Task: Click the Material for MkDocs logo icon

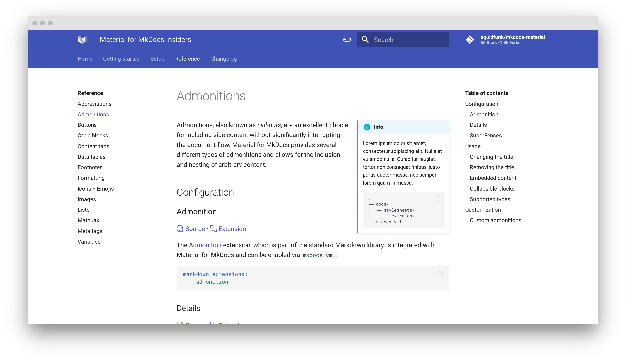Action: pos(82,39)
